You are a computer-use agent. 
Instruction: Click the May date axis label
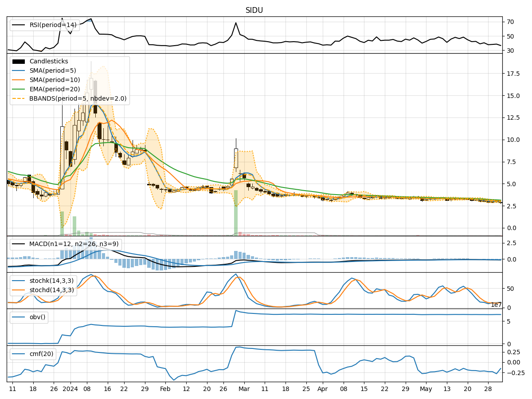[426, 389]
